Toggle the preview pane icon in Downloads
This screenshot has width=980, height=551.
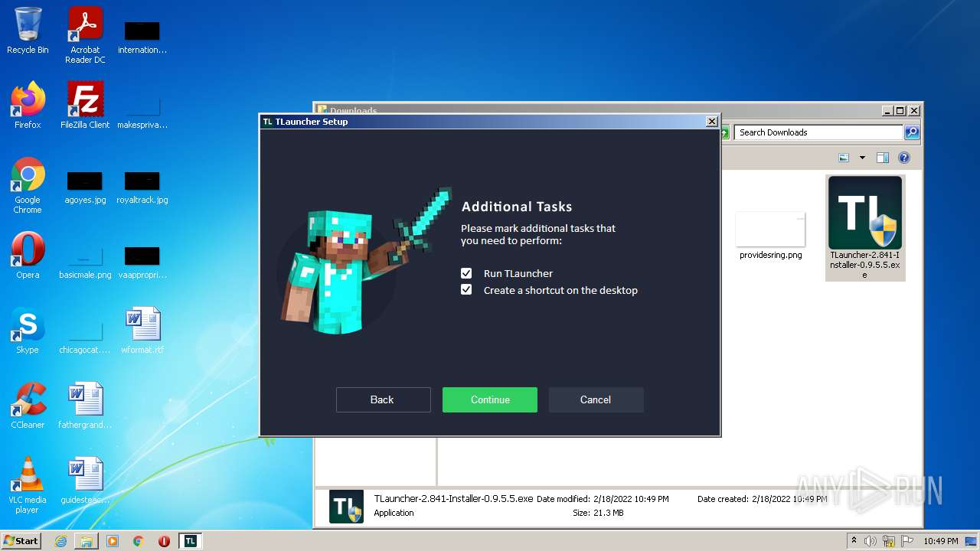pyautogui.click(x=883, y=158)
